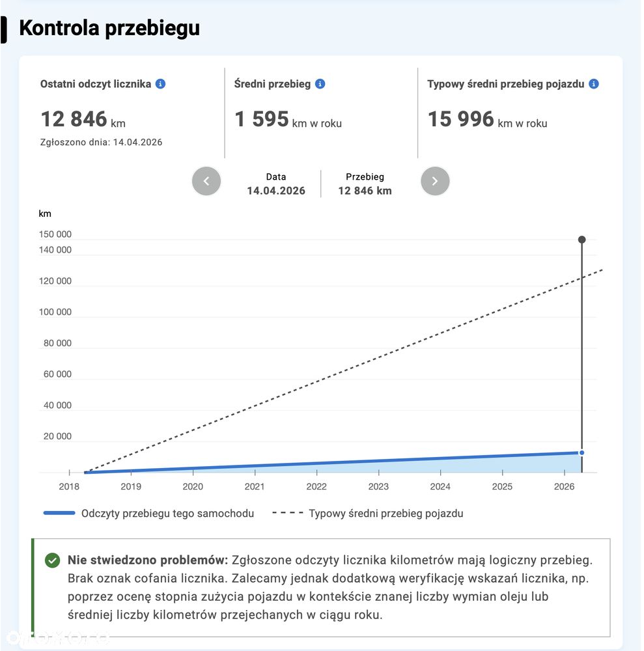Click the 120 000 y-axis label

click(55, 281)
